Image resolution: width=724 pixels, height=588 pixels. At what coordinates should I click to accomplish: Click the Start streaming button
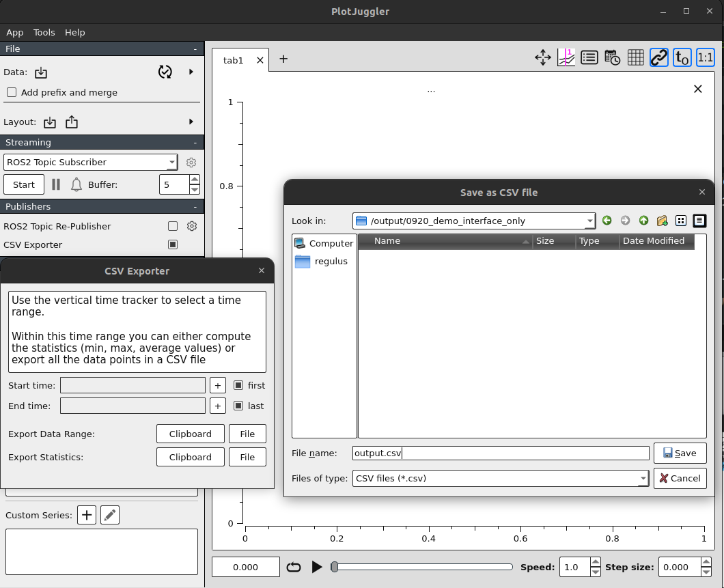(x=24, y=184)
